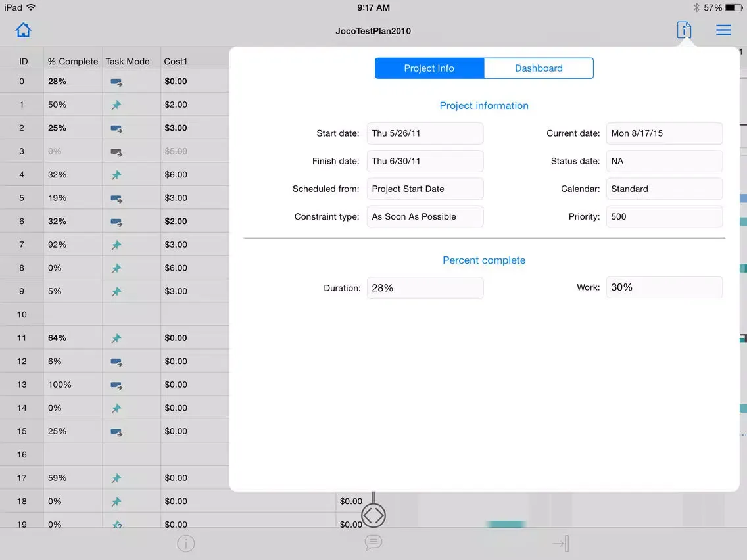This screenshot has height=560, width=747.
Task: Go to the Home screen icon
Action: (x=23, y=30)
